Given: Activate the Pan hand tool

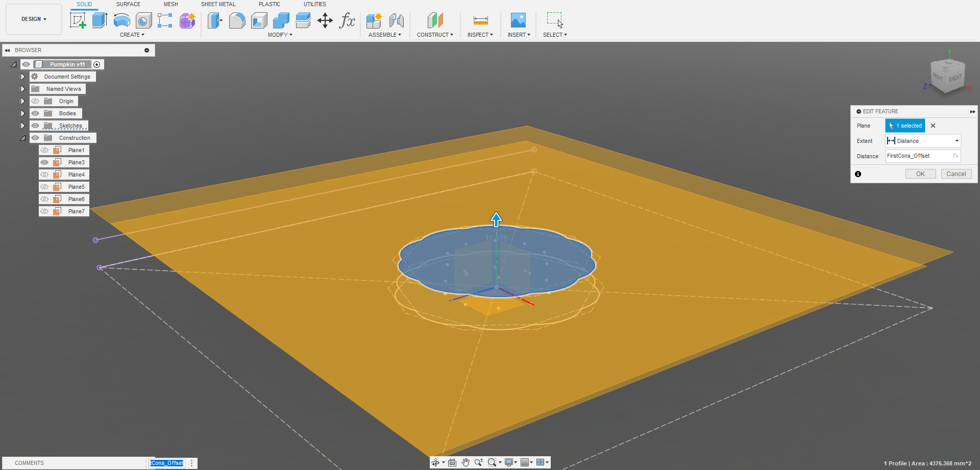Looking at the screenshot, I should coord(465,462).
